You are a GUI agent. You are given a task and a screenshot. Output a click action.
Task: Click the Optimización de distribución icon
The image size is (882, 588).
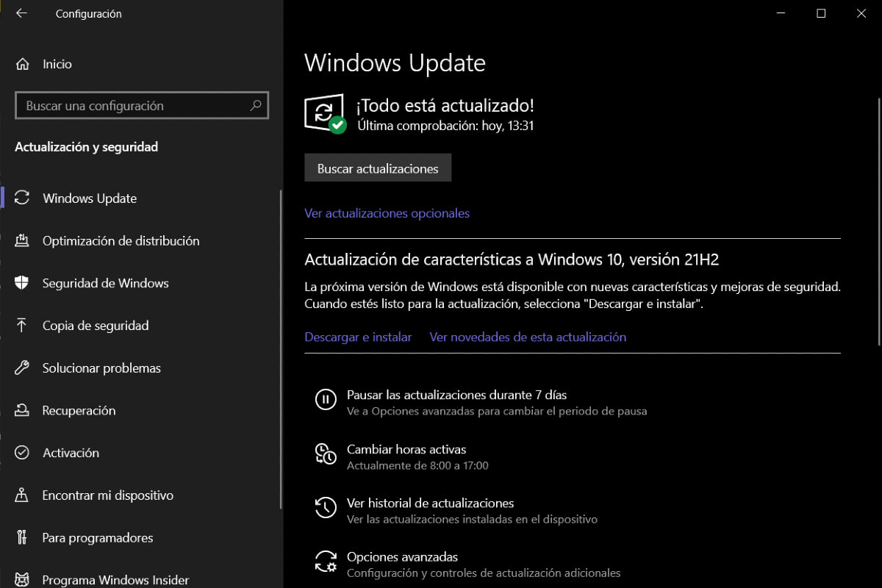22,240
